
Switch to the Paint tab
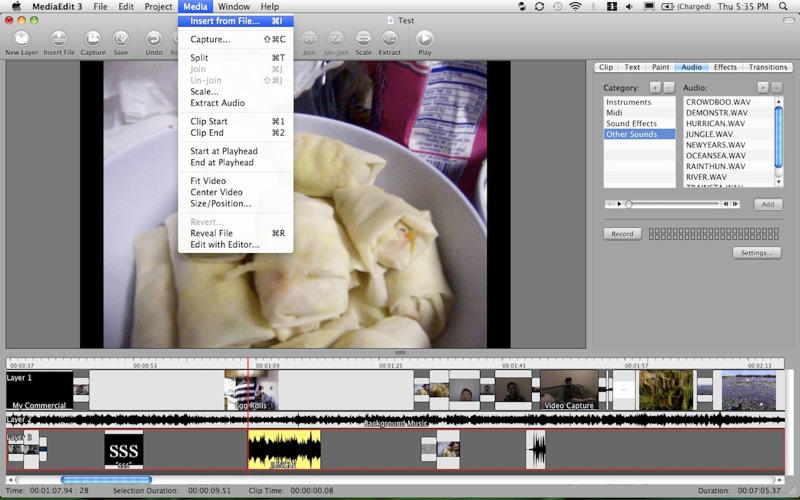pos(661,67)
